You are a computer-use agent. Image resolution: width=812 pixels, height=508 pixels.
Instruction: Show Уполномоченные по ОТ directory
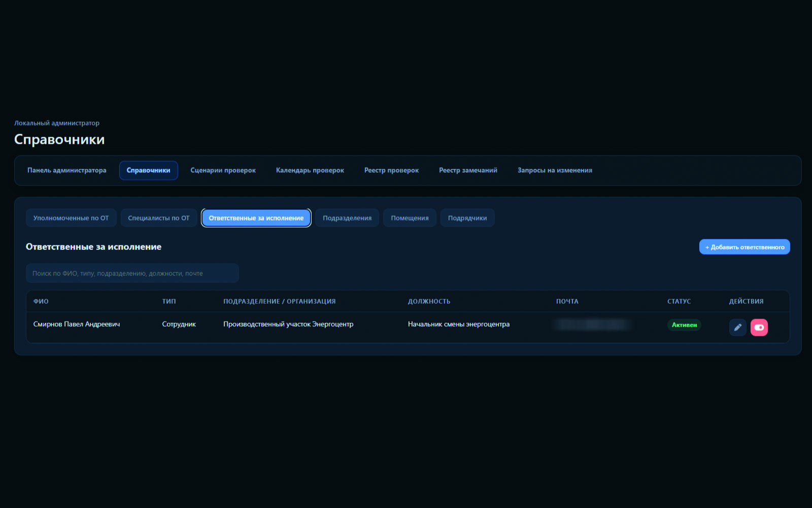pyautogui.click(x=71, y=218)
